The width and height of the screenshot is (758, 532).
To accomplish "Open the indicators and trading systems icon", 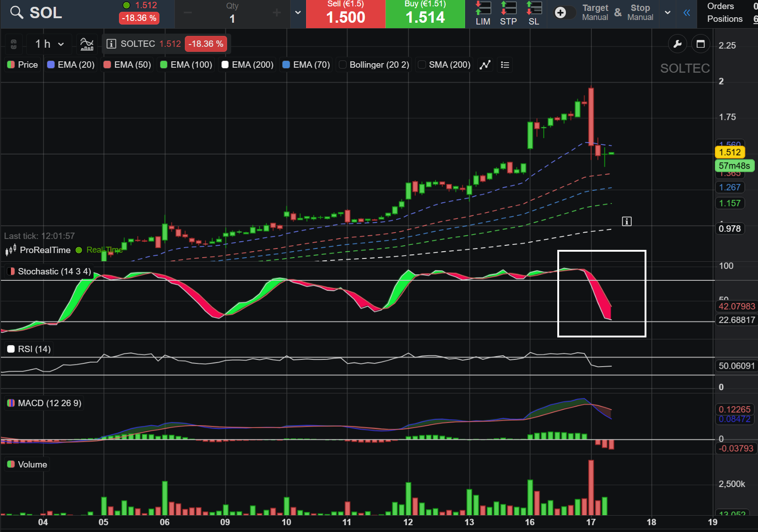I will [87, 44].
